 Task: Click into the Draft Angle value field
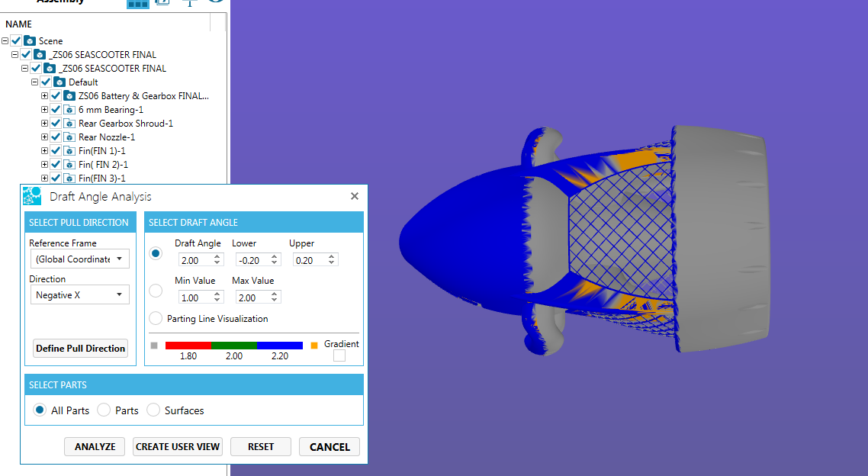[194, 260]
